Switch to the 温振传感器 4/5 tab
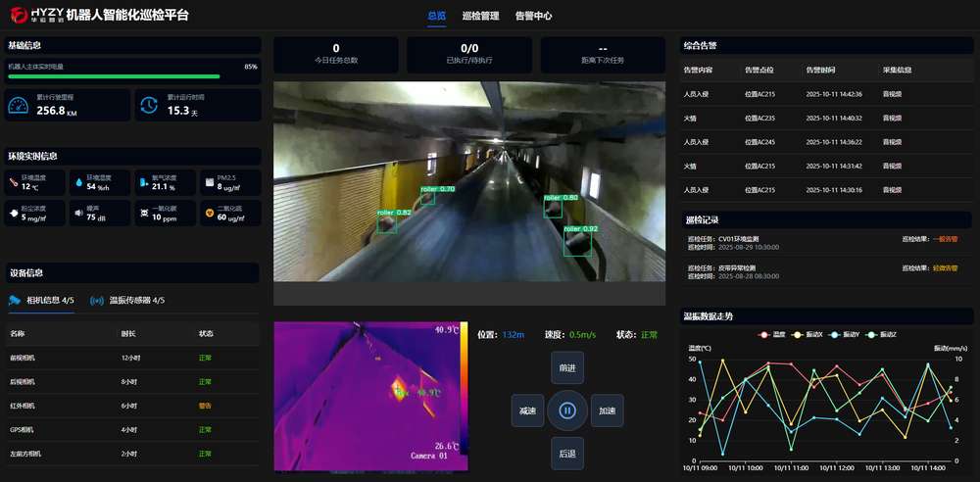This screenshot has height=482, width=980. 127,301
